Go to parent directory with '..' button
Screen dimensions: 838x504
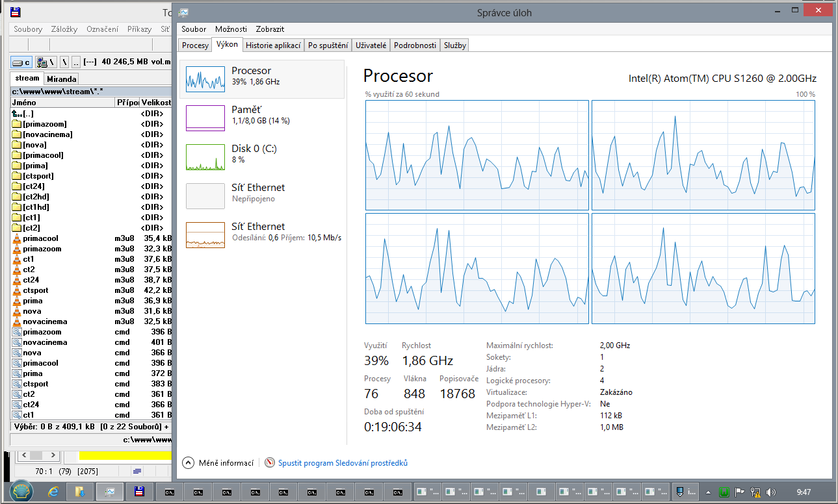point(76,62)
